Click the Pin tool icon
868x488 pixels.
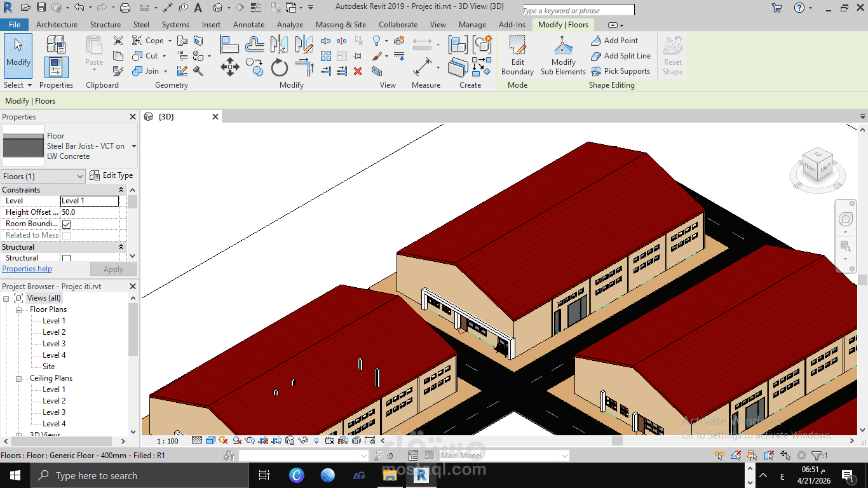358,56
